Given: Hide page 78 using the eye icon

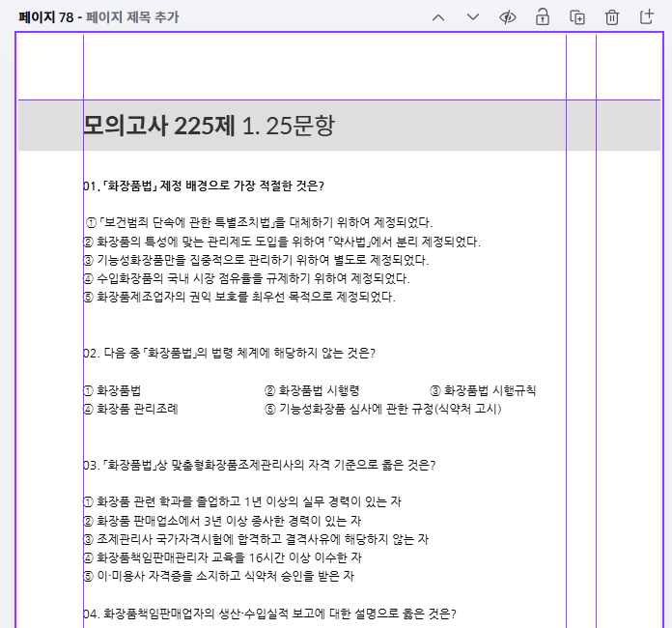Looking at the screenshot, I should (x=508, y=17).
